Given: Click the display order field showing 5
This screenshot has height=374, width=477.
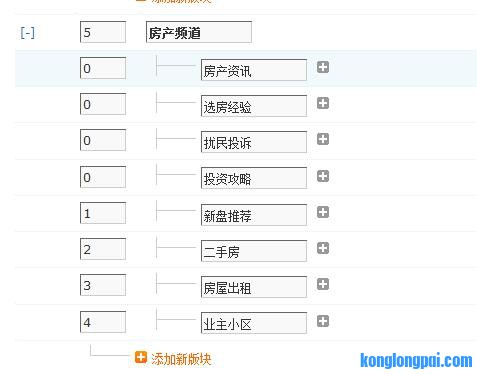Looking at the screenshot, I should (103, 32).
